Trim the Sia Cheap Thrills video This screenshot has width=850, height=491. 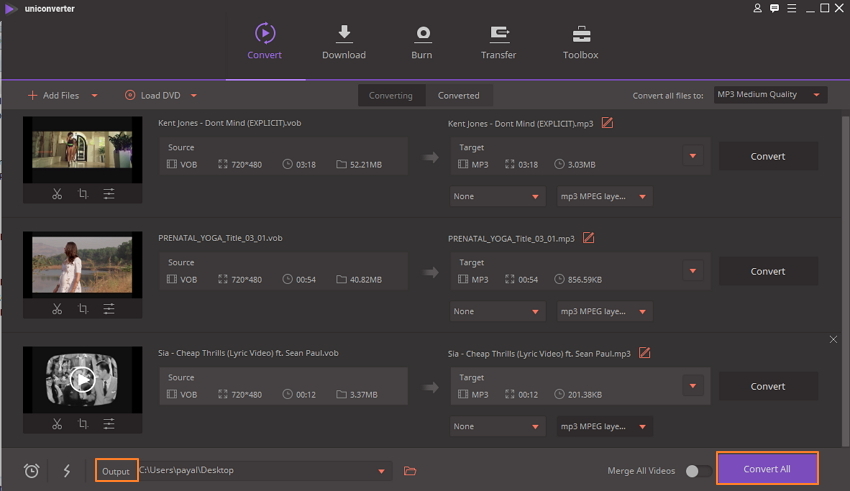point(57,423)
